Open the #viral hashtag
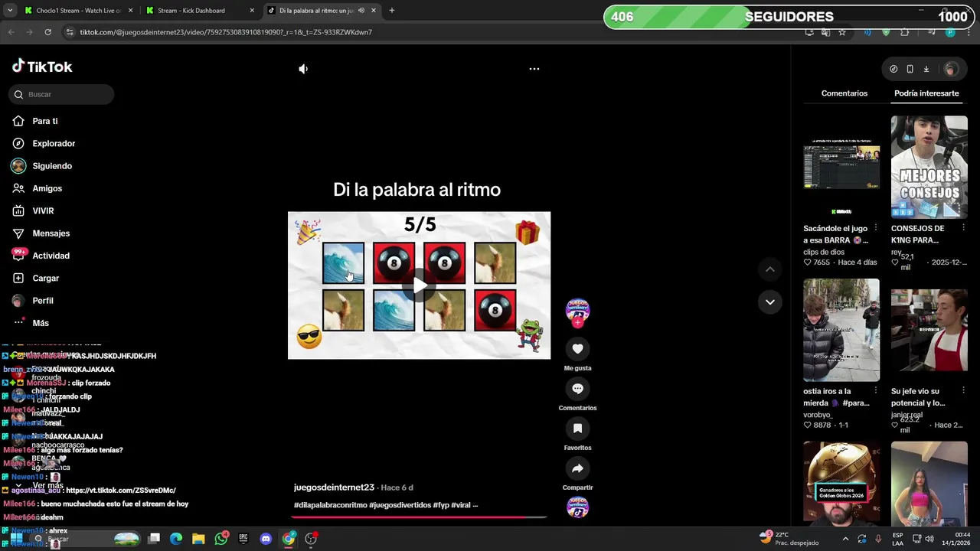This screenshot has height=551, width=980. coord(460,505)
